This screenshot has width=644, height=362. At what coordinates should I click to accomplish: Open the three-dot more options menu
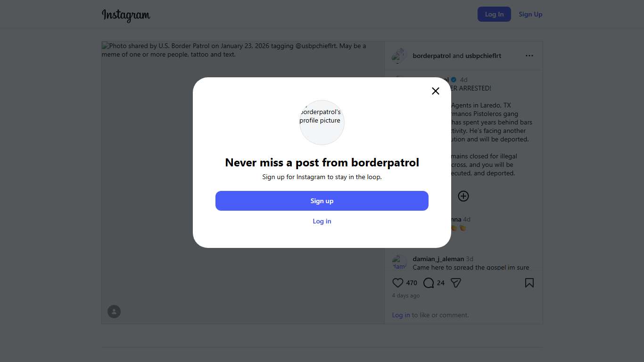click(529, 56)
